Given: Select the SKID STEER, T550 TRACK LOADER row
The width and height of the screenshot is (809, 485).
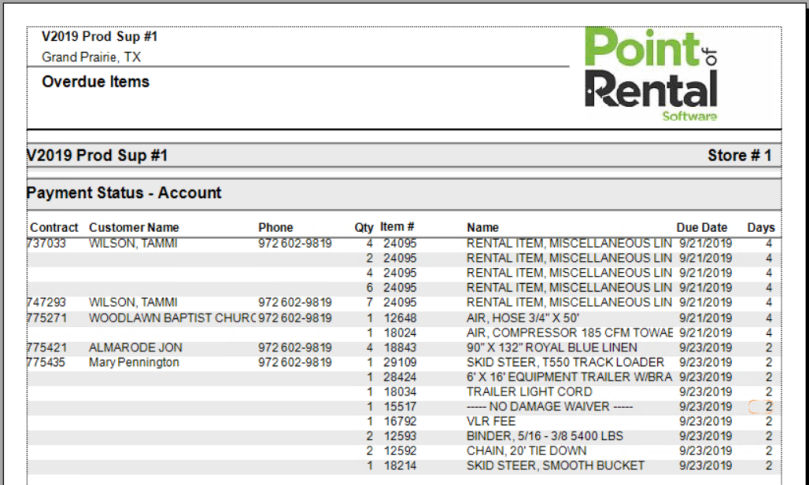Looking at the screenshot, I should tap(565, 362).
